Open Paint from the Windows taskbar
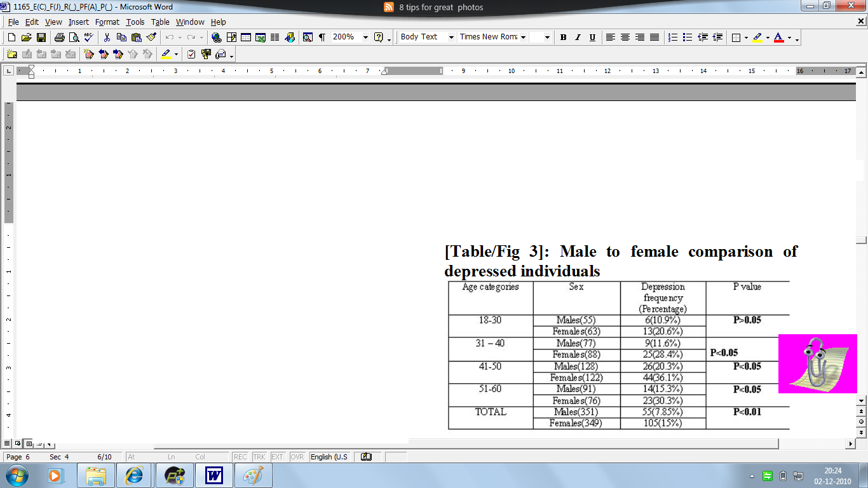This screenshot has width=868, height=488. tap(253, 475)
